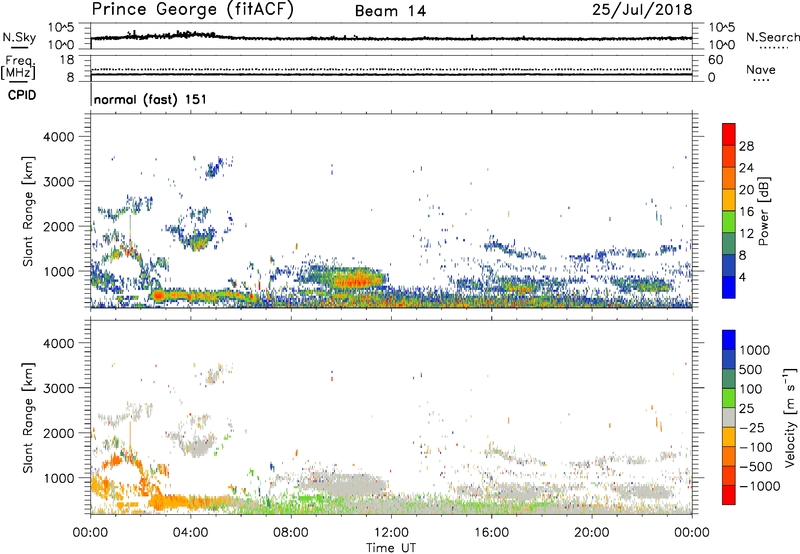Click the '08:00' time axis label
Image resolution: width=800 pixels, height=554 pixels.
[291, 533]
